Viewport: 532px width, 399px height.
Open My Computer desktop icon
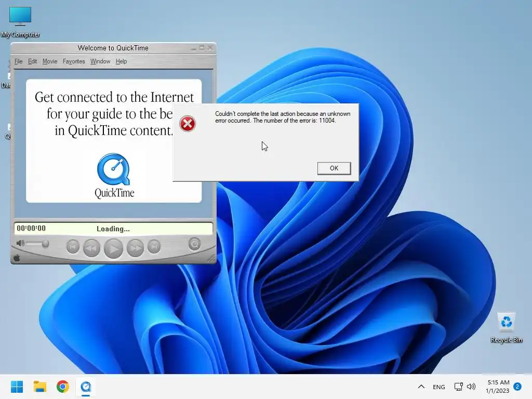(x=20, y=22)
